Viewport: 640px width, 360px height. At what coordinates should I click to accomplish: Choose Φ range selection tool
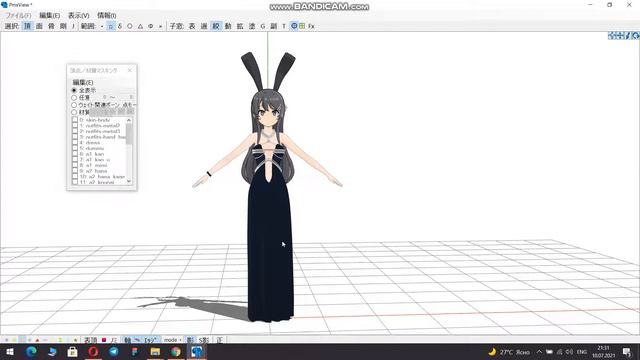[151, 26]
